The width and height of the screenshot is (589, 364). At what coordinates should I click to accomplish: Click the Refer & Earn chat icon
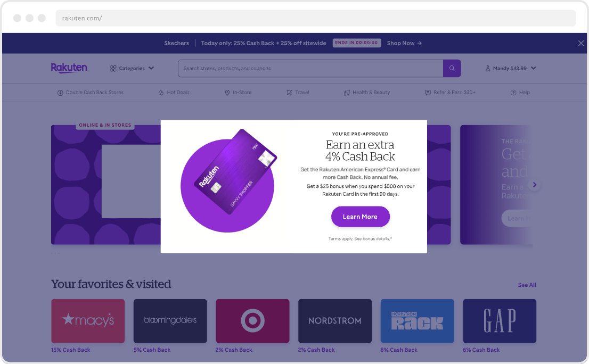[428, 93]
